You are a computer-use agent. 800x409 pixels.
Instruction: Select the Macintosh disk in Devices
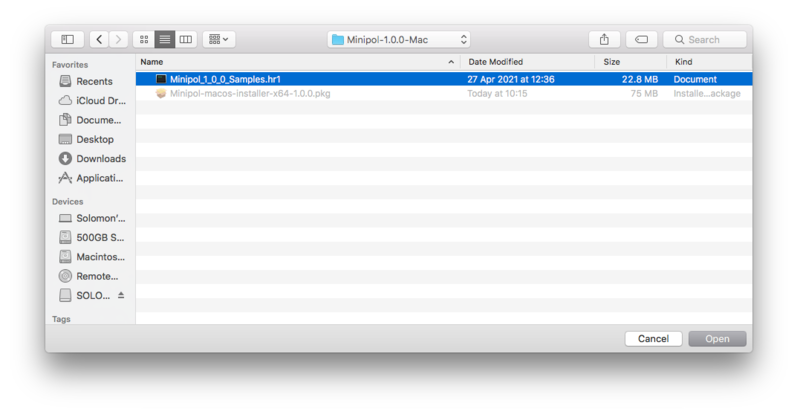coord(92,257)
